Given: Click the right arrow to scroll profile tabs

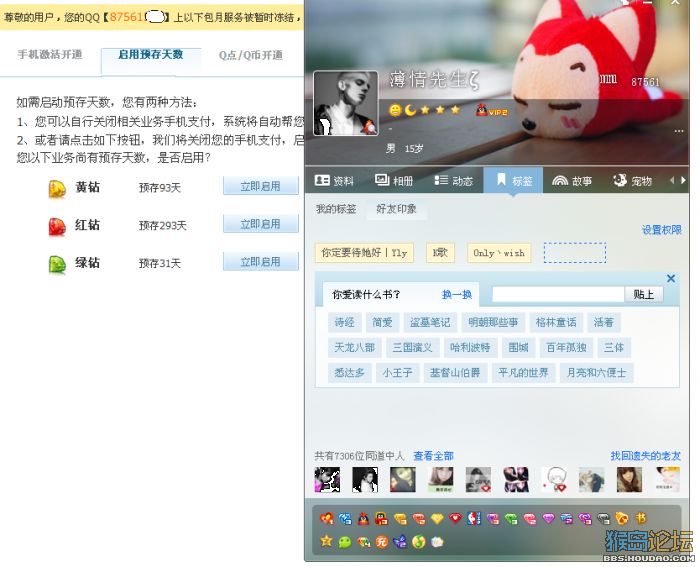Looking at the screenshot, I should [683, 180].
